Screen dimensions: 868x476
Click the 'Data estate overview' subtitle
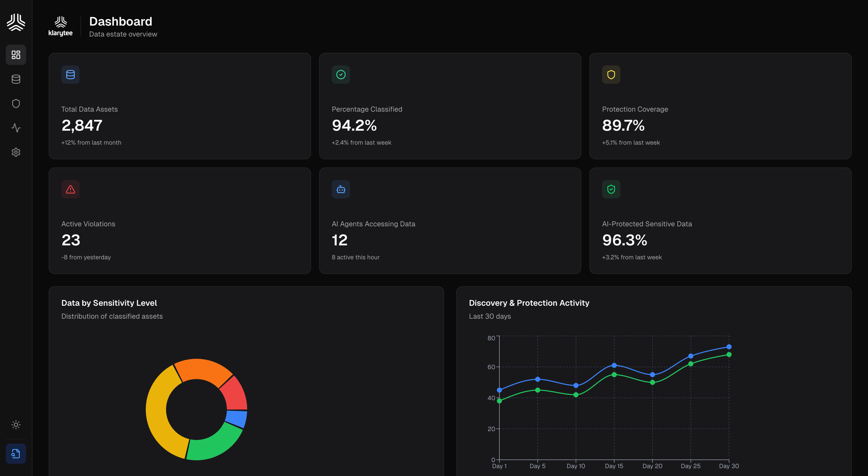click(x=123, y=34)
